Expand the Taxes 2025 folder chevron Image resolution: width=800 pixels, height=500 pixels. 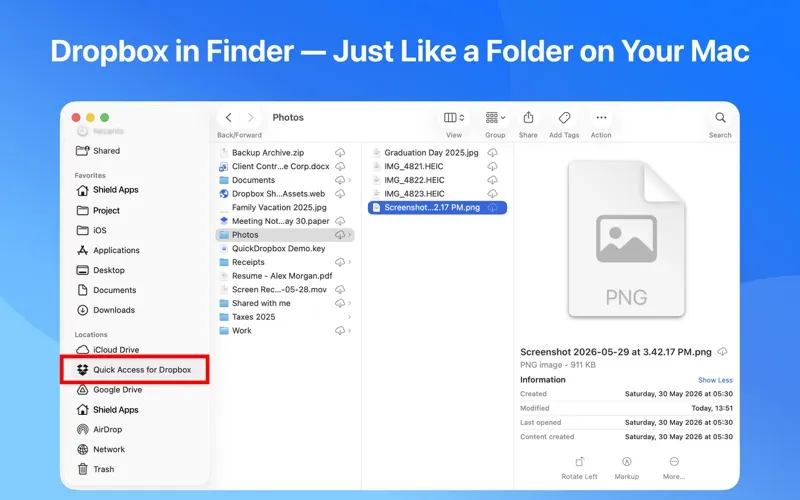[x=349, y=317]
